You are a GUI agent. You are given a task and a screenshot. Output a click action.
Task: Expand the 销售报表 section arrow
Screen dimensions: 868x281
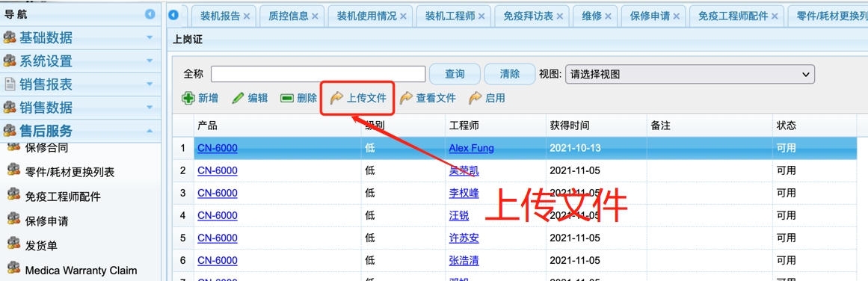pos(150,84)
